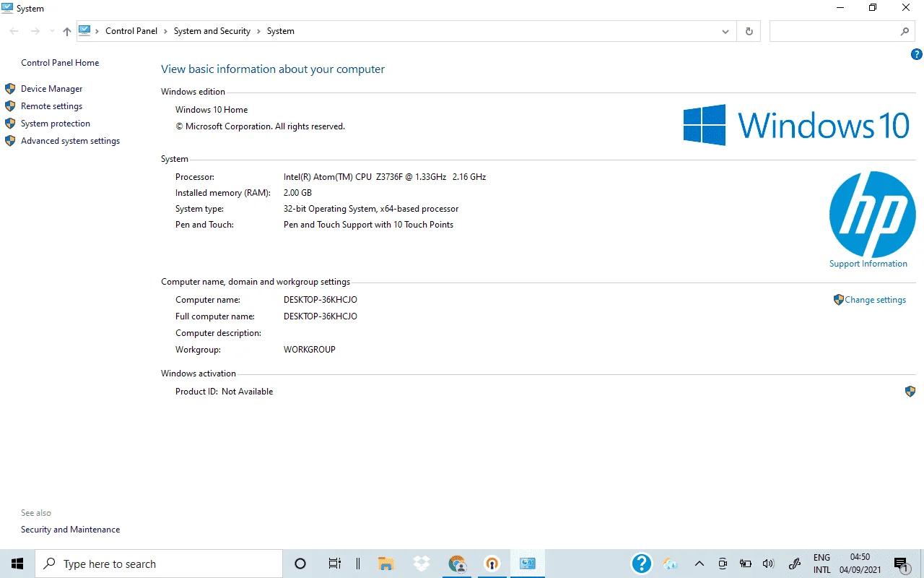Click shield icon beside Advanced system settings
This screenshot has width=924, height=578.
point(10,141)
